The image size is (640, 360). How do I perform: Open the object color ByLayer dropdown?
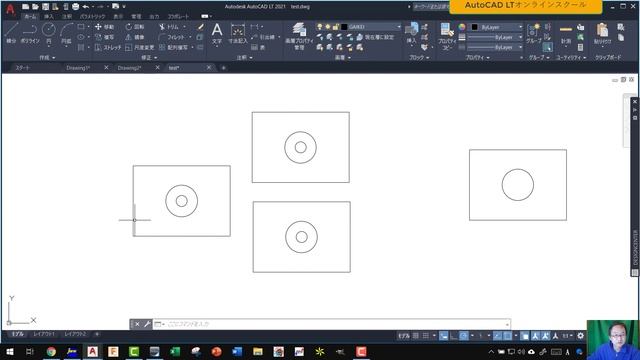[x=496, y=27]
